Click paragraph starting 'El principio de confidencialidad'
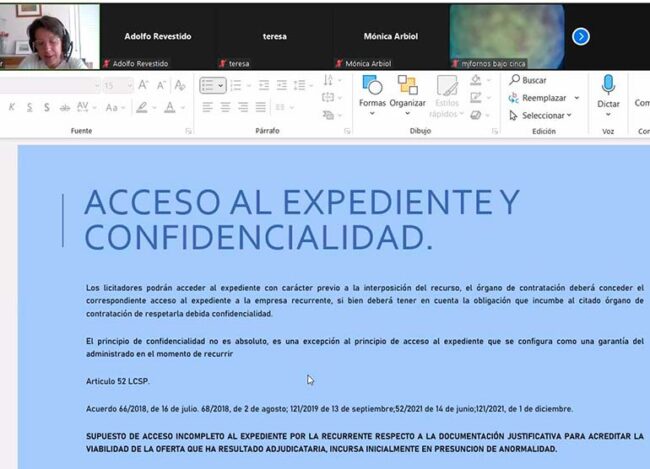 point(365,347)
